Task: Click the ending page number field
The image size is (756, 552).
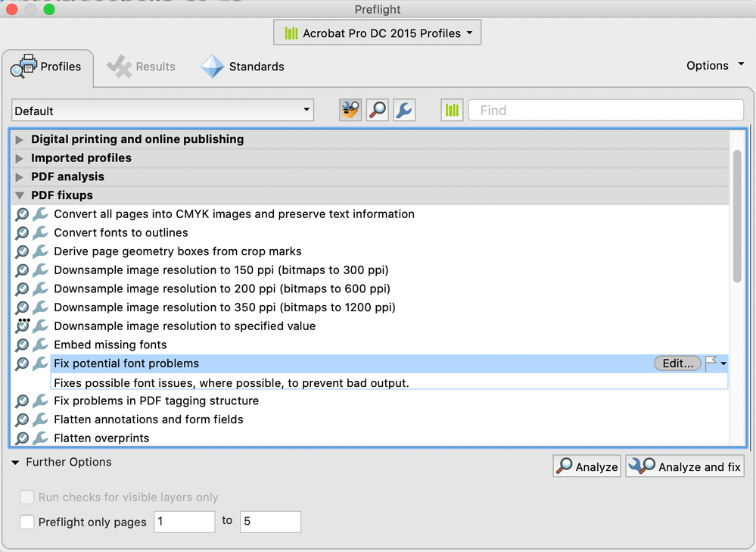Action: click(x=270, y=522)
